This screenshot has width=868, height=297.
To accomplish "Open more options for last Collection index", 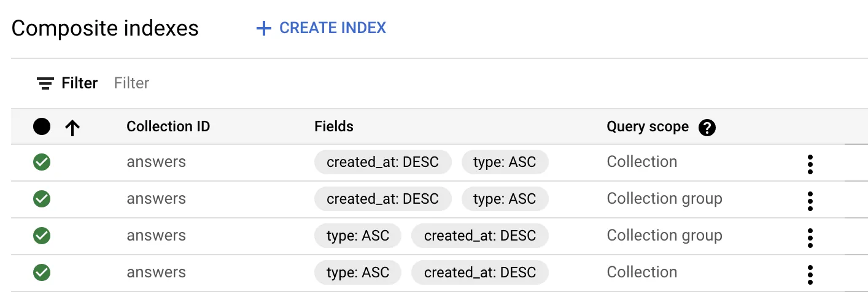I will [810, 274].
